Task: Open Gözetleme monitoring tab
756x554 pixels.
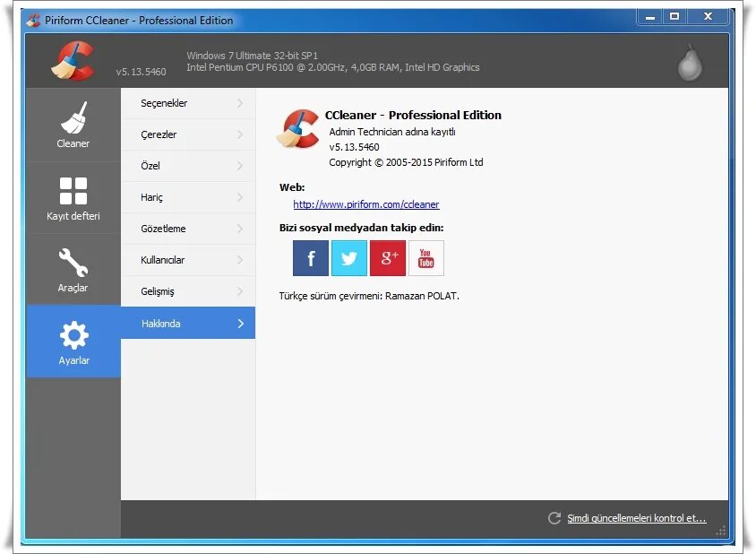Action: [x=188, y=229]
